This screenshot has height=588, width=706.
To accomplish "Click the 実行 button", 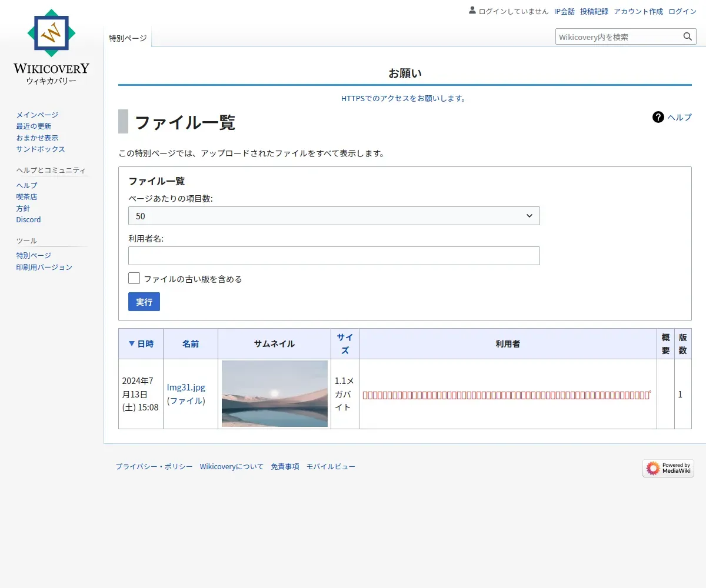I will pyautogui.click(x=144, y=302).
